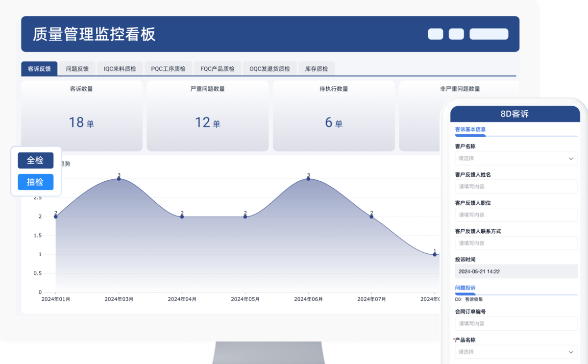Switch to the 客诉反馈 tab
588x364 pixels.
tap(39, 69)
